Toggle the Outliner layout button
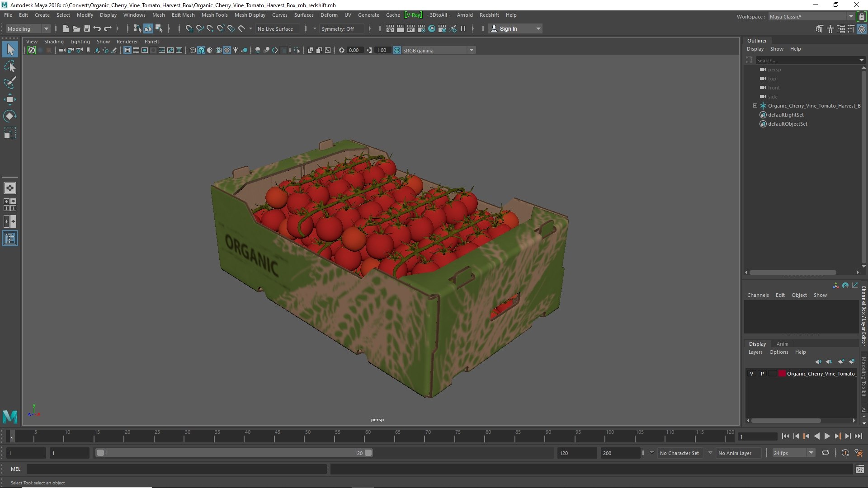868x488 pixels. point(10,238)
